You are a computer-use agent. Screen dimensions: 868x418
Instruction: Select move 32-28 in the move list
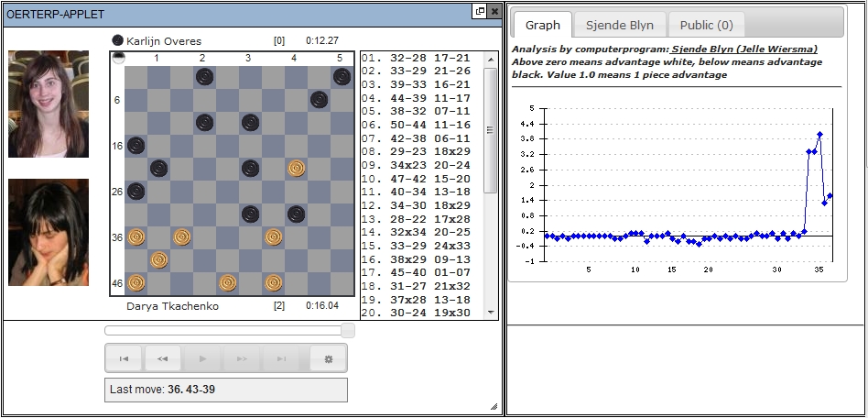click(408, 57)
